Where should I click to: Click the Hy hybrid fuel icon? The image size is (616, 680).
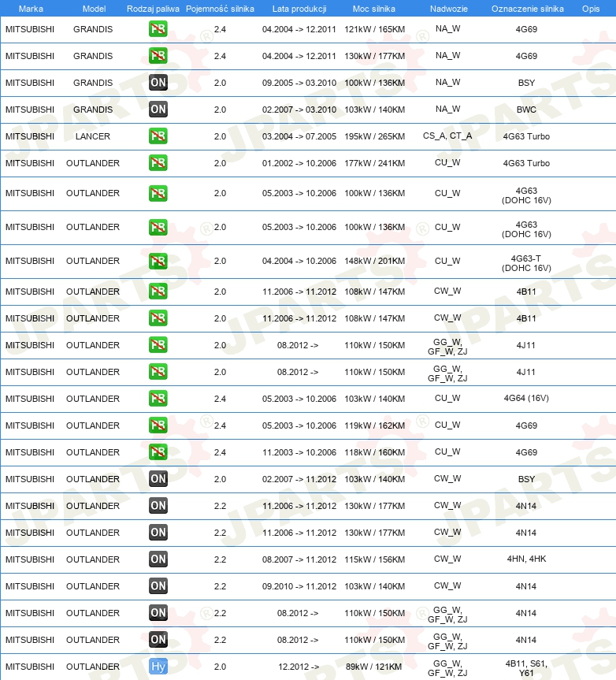click(x=158, y=667)
